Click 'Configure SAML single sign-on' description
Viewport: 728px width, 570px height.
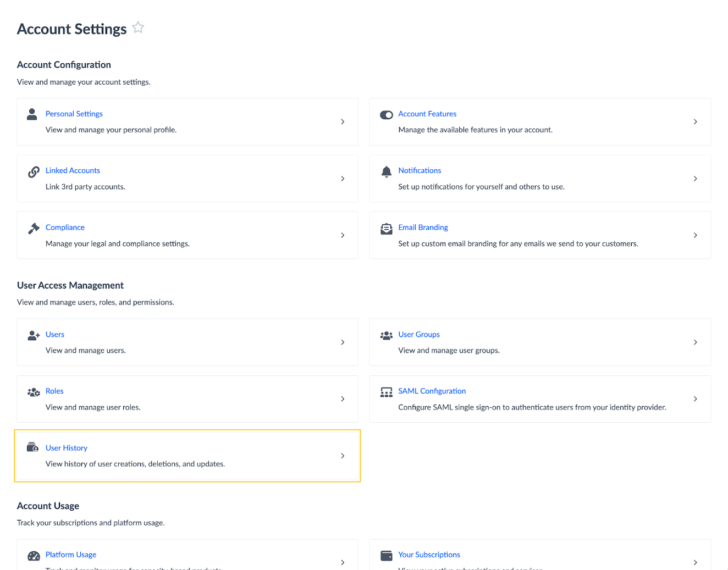pyautogui.click(x=532, y=407)
